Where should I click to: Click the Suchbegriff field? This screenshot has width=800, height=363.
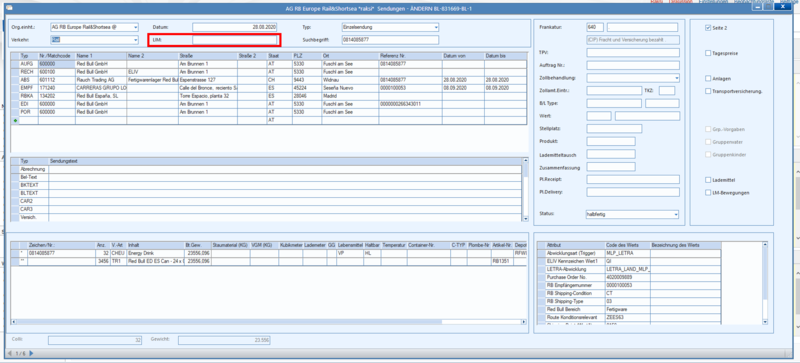[390, 40]
